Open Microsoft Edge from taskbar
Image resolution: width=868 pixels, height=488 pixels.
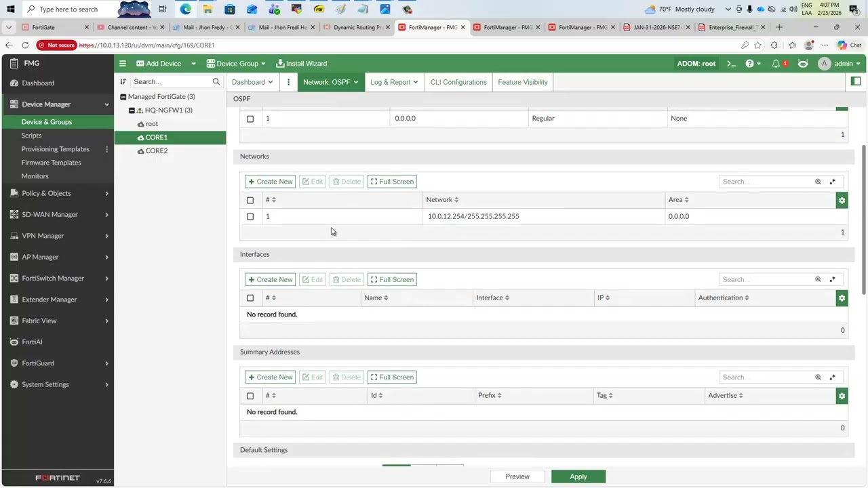click(x=185, y=9)
